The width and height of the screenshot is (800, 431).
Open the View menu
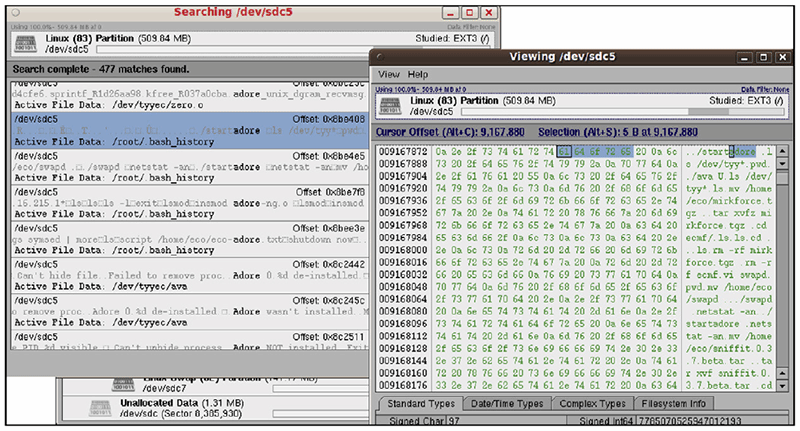(388, 75)
